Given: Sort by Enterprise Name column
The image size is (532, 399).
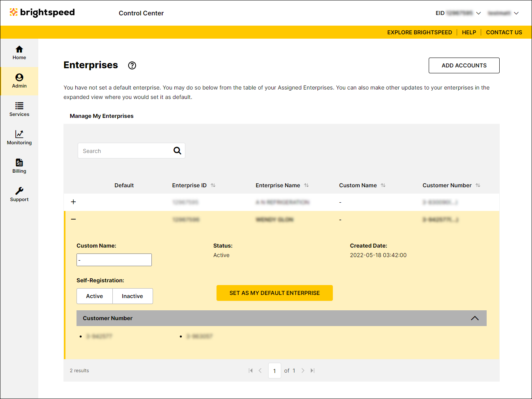Looking at the screenshot, I should (x=306, y=185).
